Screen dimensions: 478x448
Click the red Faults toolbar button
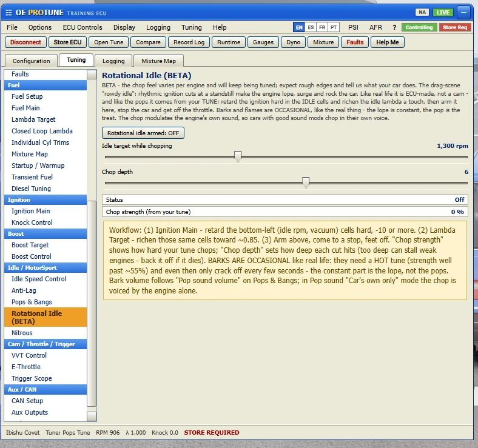point(355,42)
